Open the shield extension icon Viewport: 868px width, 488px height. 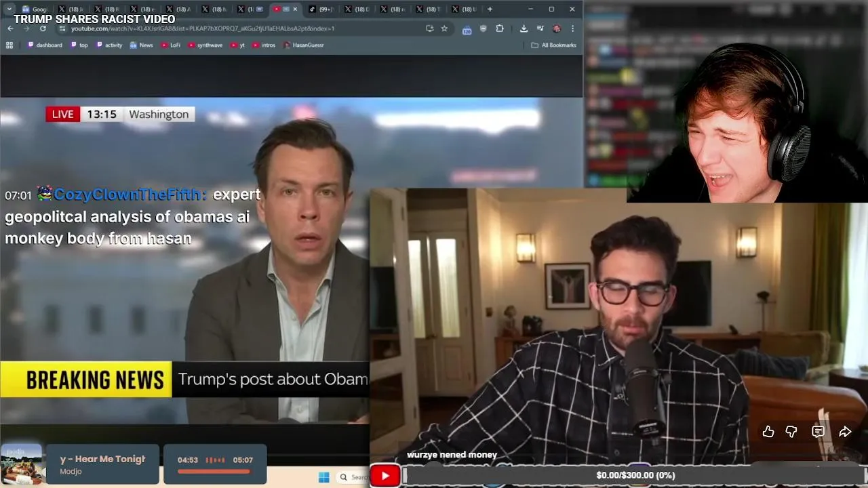coord(483,28)
